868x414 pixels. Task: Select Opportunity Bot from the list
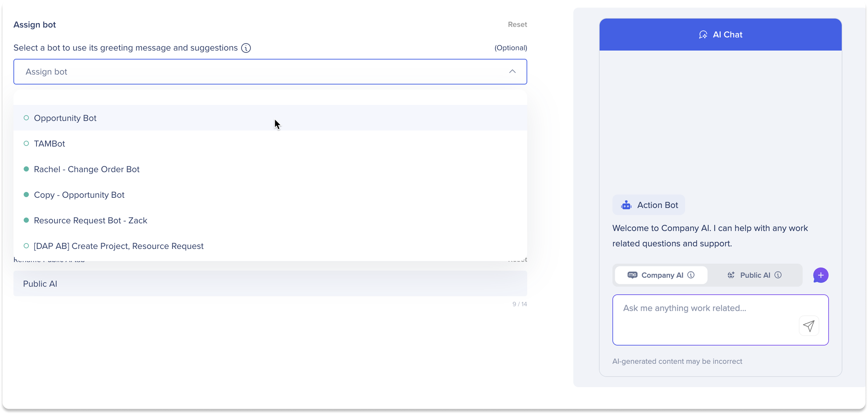[270, 118]
